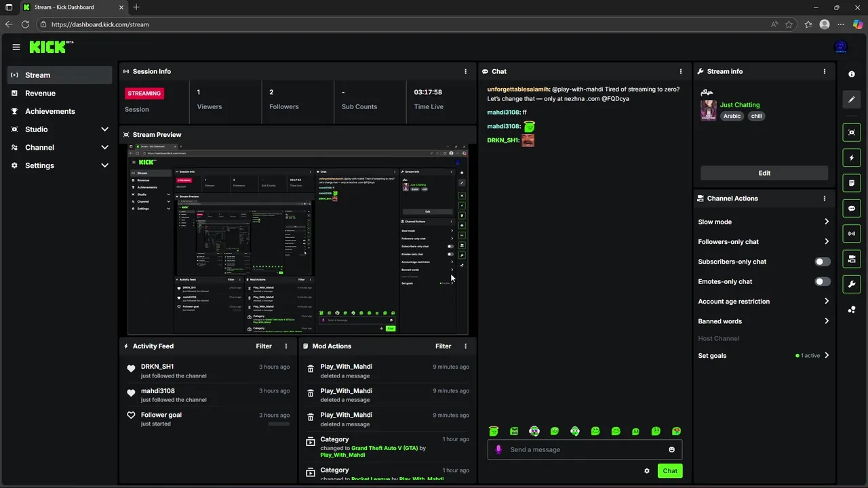Viewport: 868px width, 488px height.
Task: Click the Follower goal progress bar
Action: pyautogui.click(x=279, y=424)
